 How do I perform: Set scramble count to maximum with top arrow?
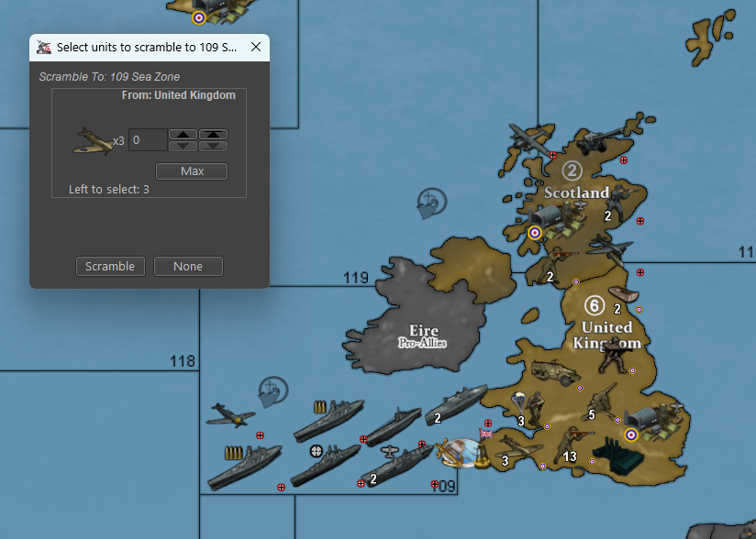[213, 134]
